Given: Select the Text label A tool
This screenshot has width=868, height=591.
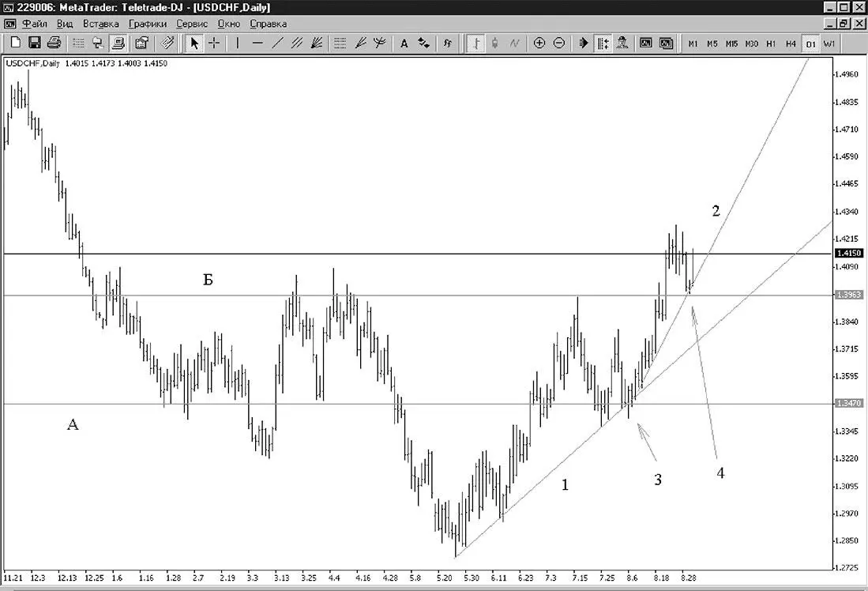Looking at the screenshot, I should (404, 43).
